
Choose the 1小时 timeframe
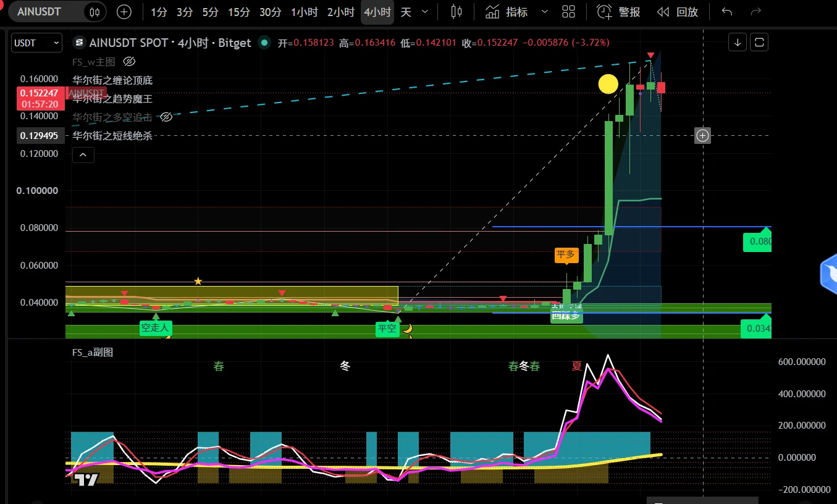click(x=305, y=12)
